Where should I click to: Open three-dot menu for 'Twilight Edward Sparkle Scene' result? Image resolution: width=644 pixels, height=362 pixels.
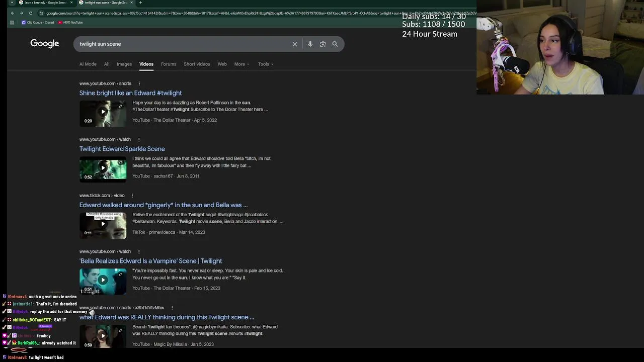point(139,139)
